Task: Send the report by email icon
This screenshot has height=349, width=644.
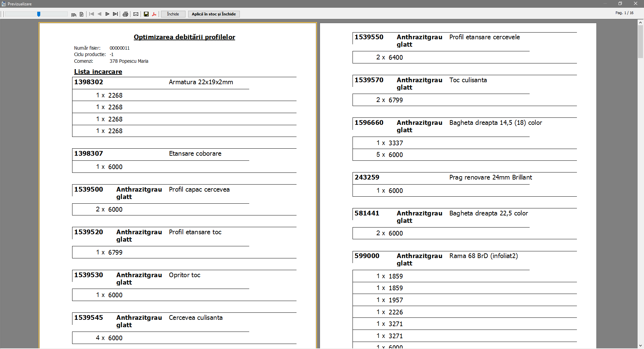Action: click(x=136, y=14)
